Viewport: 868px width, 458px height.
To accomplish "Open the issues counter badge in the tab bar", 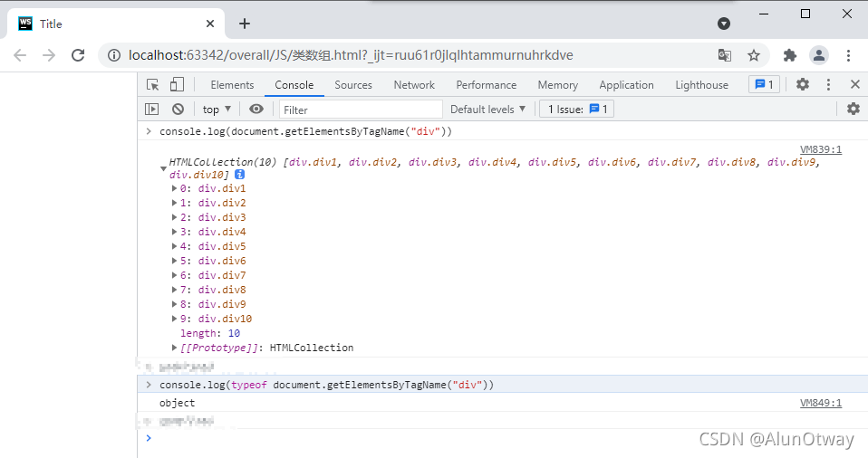I will tap(764, 84).
